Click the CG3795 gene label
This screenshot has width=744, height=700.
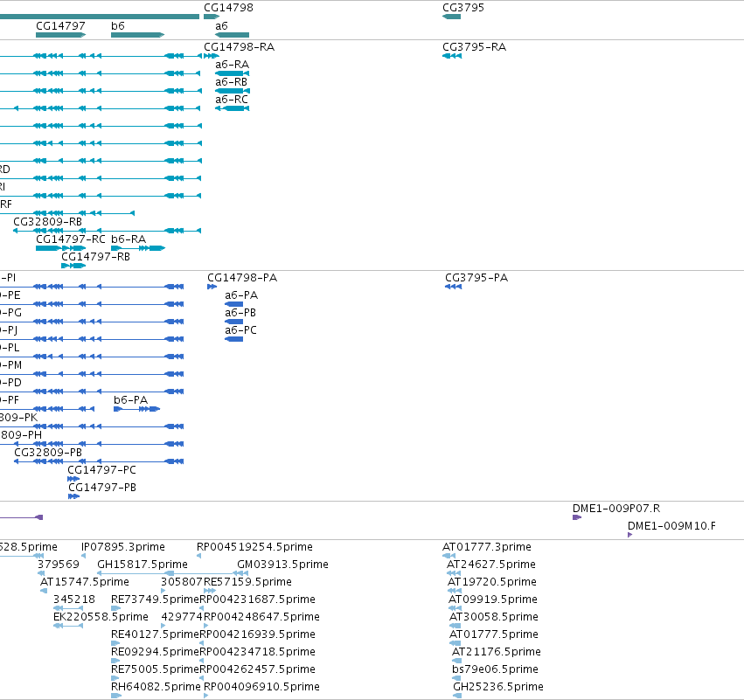click(x=463, y=8)
